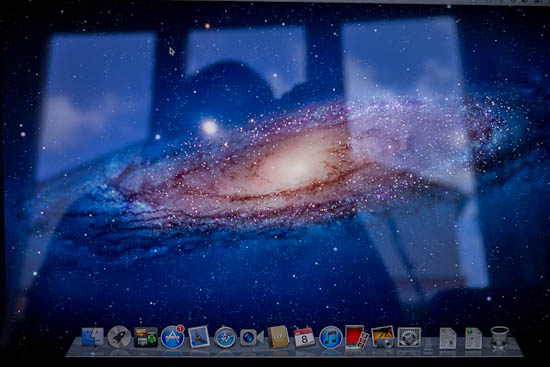
Task: Open iCal calendar showing 8
Action: tap(304, 337)
